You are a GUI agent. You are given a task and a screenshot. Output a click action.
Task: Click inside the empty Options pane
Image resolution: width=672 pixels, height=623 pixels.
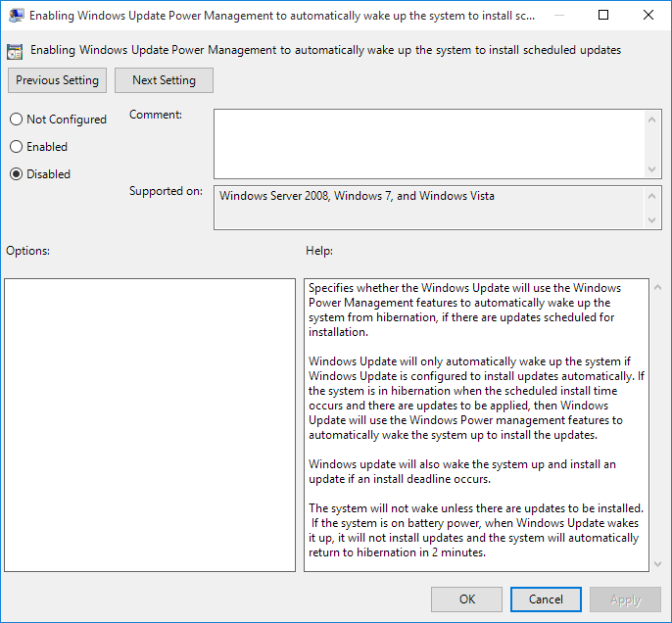tap(150, 425)
